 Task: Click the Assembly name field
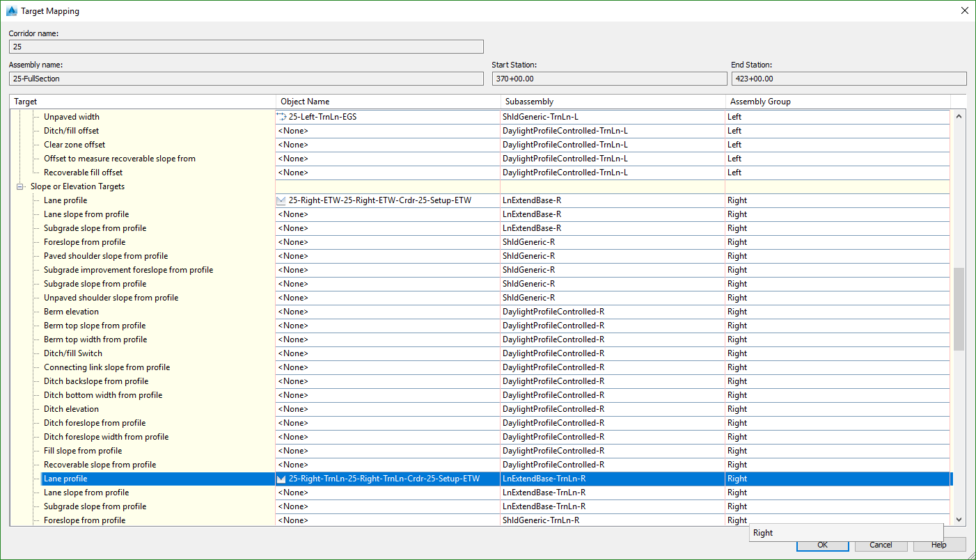tap(246, 79)
